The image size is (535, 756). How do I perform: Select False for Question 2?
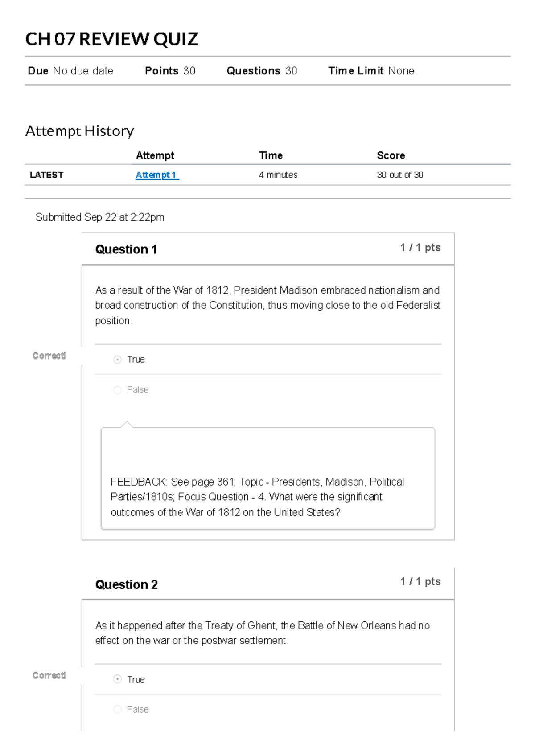tap(117, 709)
